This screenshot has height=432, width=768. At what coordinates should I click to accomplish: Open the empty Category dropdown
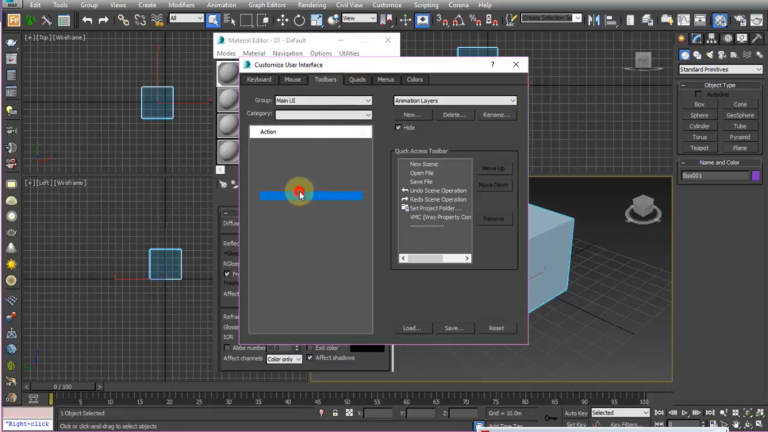(x=323, y=115)
